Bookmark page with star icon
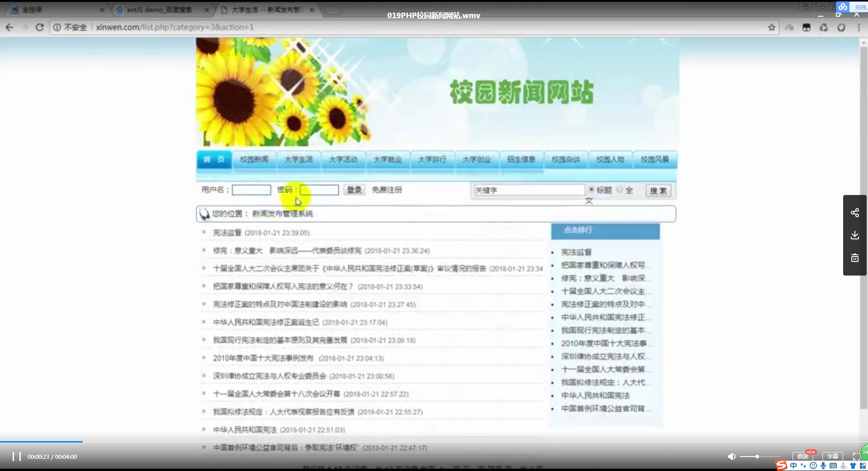The image size is (868, 471). coord(772,28)
